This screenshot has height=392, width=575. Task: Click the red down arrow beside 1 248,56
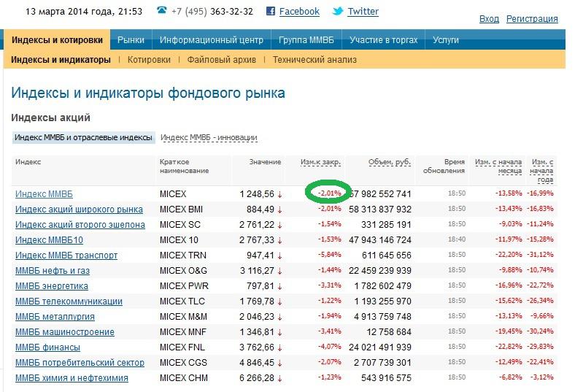point(279,194)
